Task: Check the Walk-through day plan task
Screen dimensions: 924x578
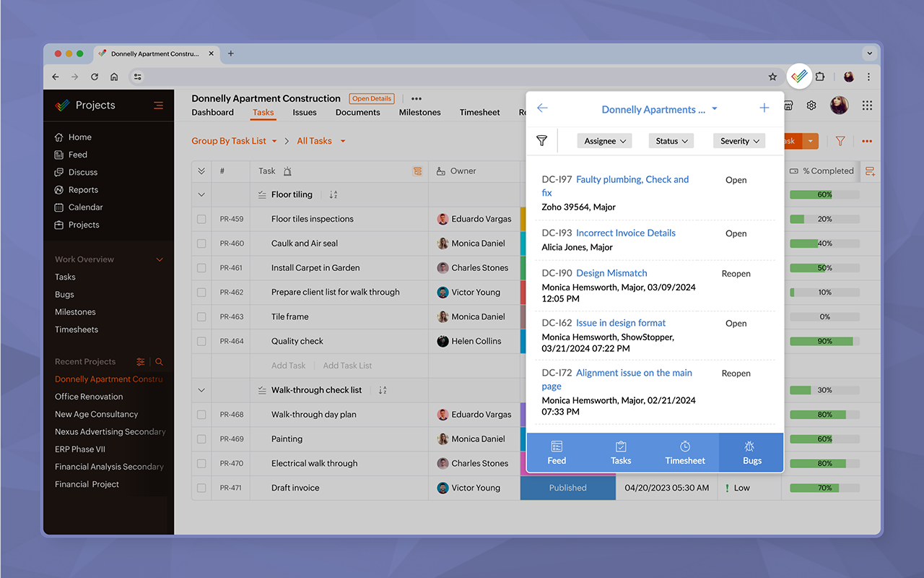Action: tap(201, 415)
